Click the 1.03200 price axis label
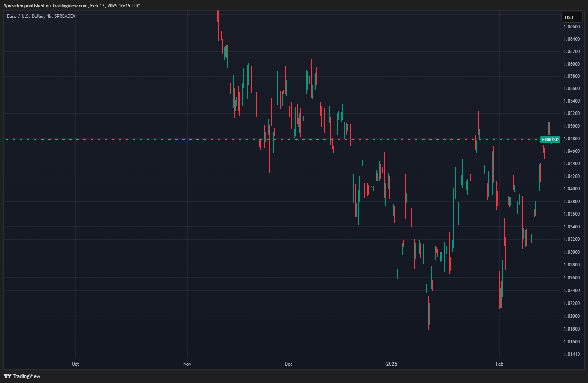Image resolution: width=588 pixels, height=383 pixels. pyautogui.click(x=572, y=239)
